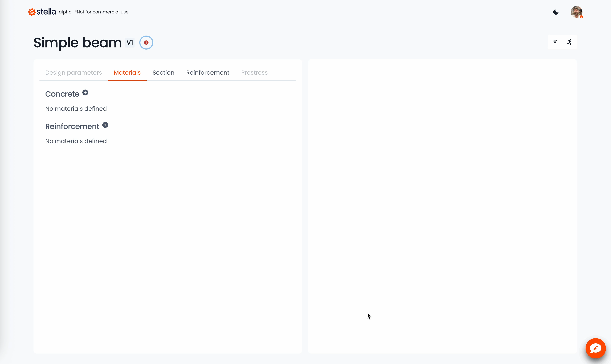The height and width of the screenshot is (364, 611).
Task: Click the save icon in the top toolbar
Action: point(555,42)
